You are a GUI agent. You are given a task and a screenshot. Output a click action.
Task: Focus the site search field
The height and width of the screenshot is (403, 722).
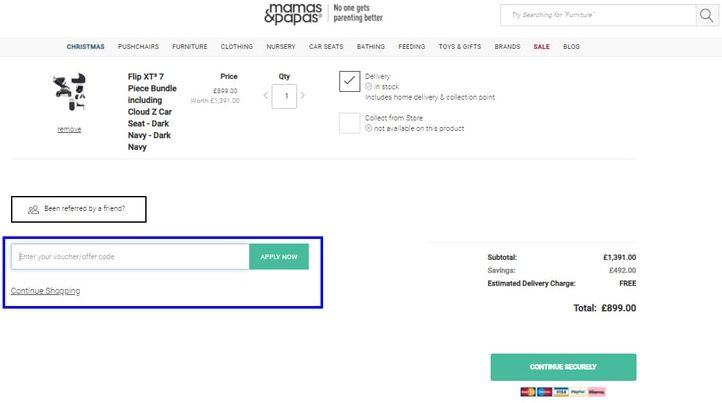(x=598, y=15)
